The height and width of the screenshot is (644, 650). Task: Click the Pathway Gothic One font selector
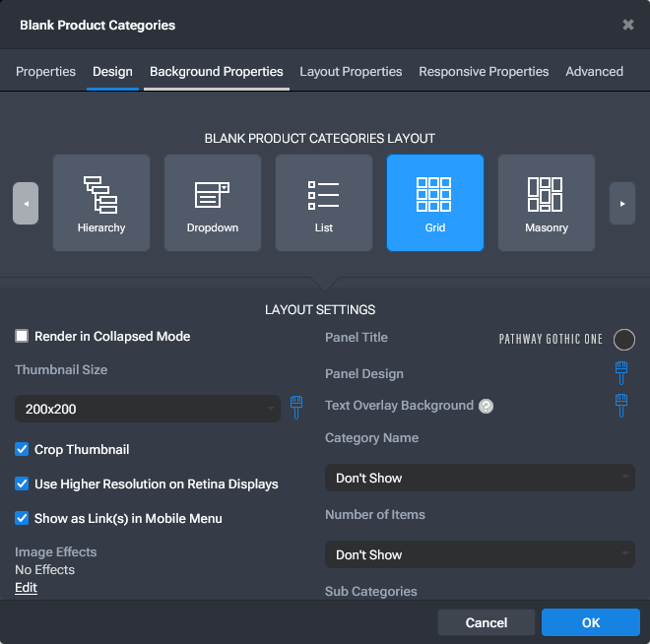coord(551,340)
